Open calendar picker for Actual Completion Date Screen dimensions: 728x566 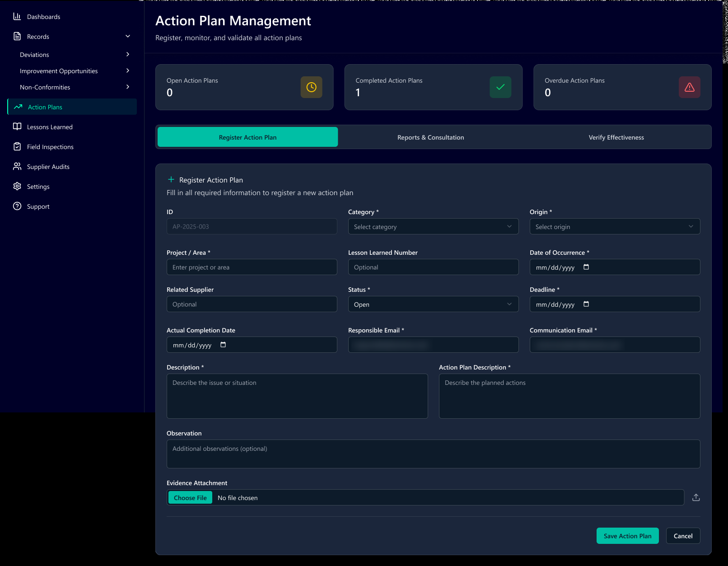223,345
